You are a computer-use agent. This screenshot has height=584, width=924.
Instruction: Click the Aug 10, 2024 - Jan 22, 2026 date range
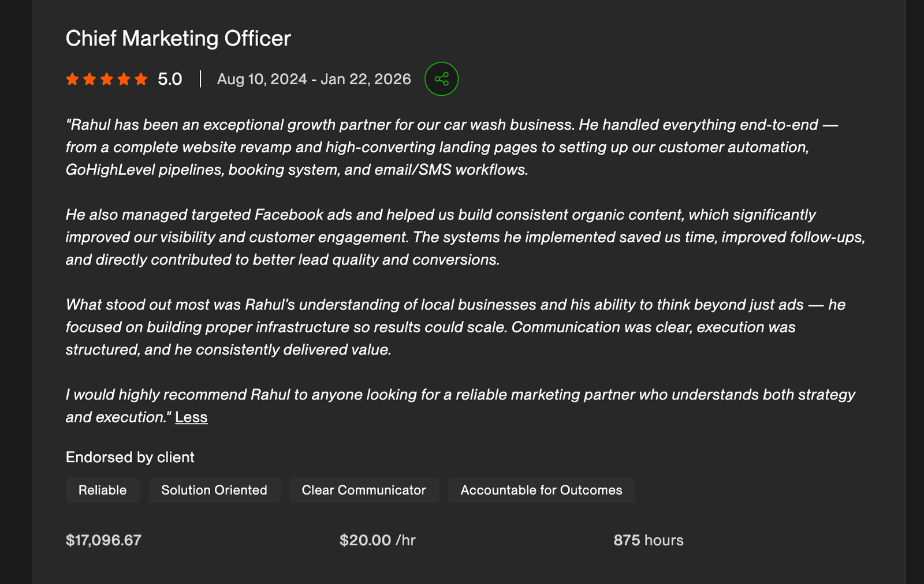314,79
